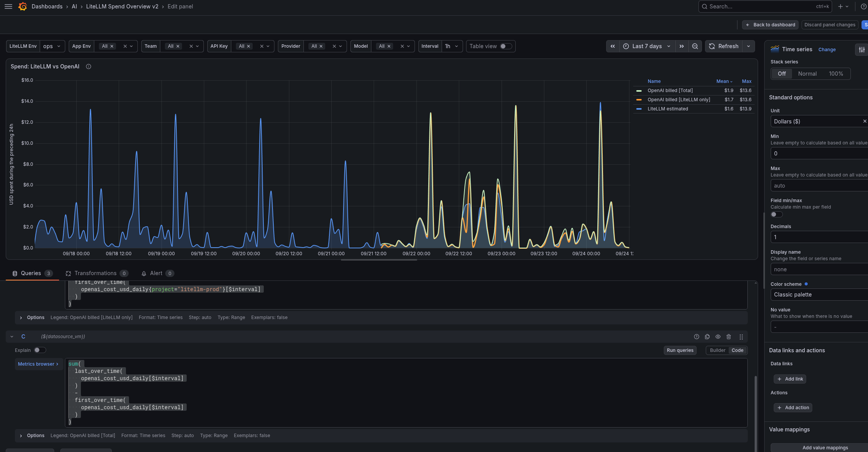Remove the All chip from App Env
The height and width of the screenshot is (452, 868).
(112, 46)
